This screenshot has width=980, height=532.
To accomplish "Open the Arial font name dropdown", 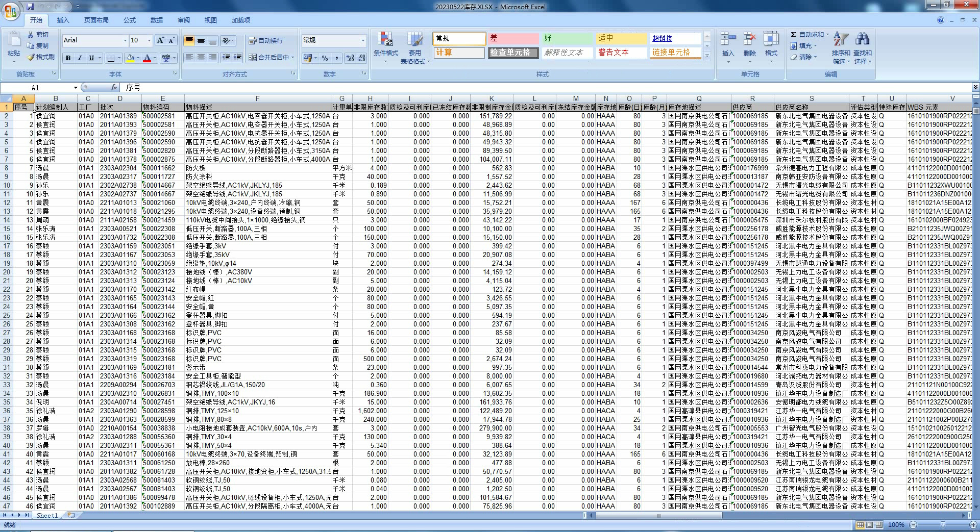I will [x=125, y=40].
